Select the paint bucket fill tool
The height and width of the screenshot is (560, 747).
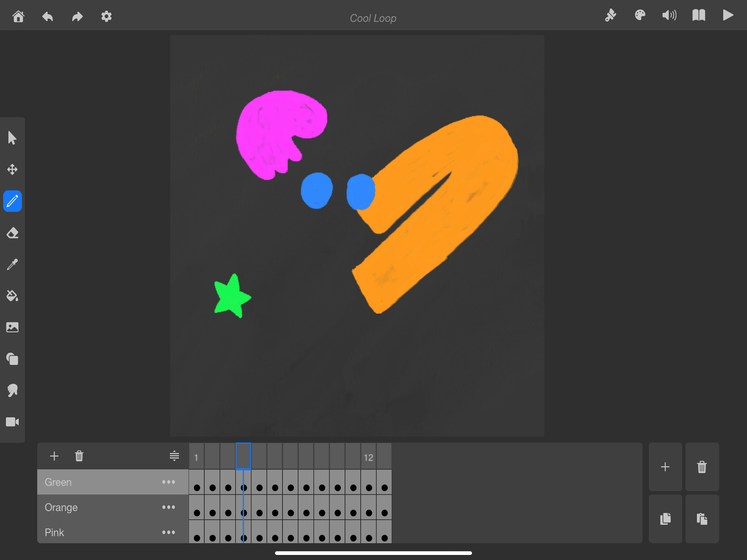pyautogui.click(x=12, y=296)
